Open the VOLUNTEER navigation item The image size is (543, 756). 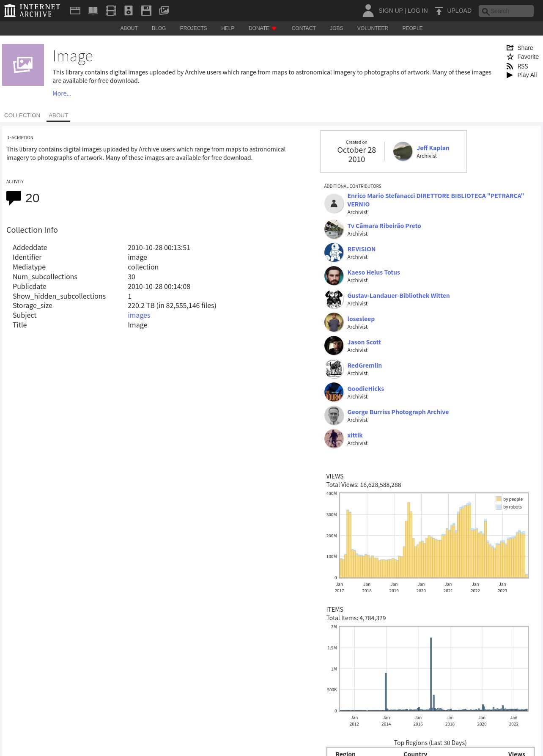click(x=373, y=28)
